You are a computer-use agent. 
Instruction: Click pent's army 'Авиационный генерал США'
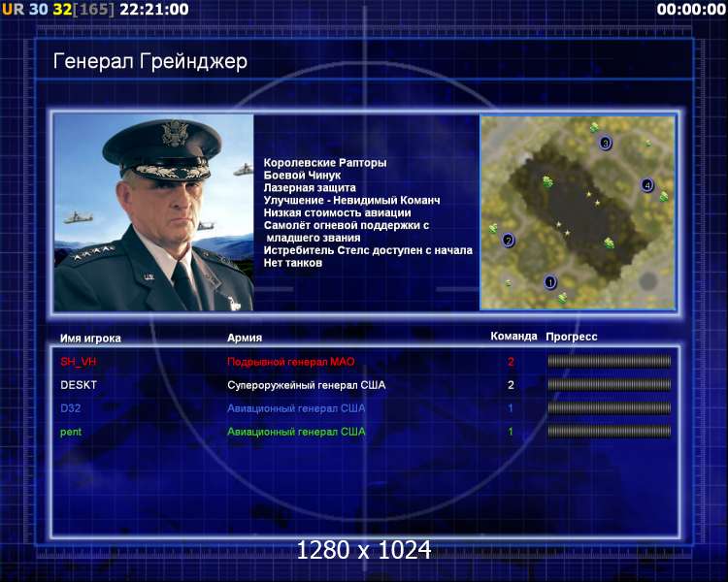pyautogui.click(x=296, y=432)
